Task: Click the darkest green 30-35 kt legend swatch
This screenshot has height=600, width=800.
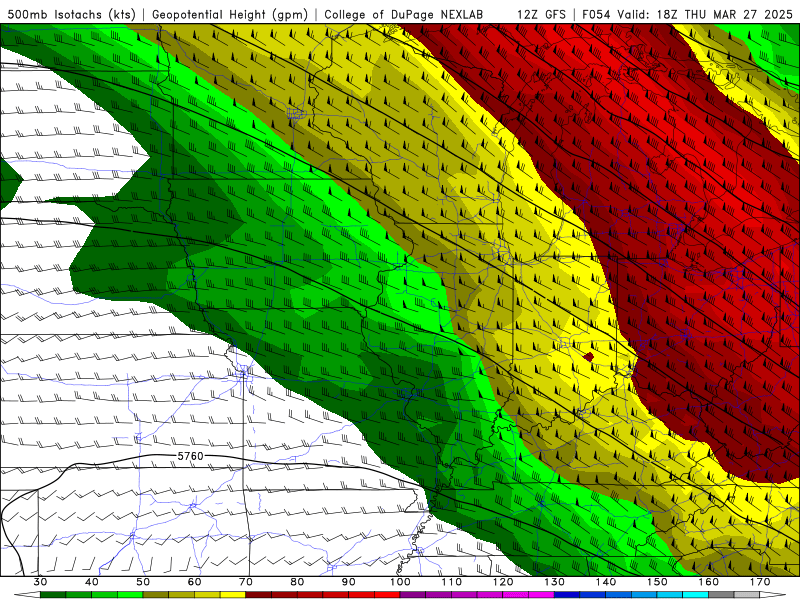Action: [53, 595]
